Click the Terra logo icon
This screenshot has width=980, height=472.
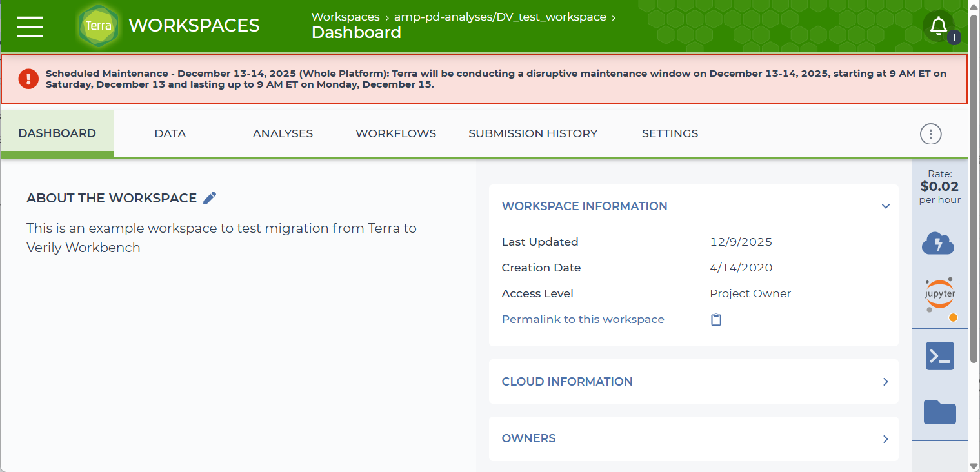98,26
